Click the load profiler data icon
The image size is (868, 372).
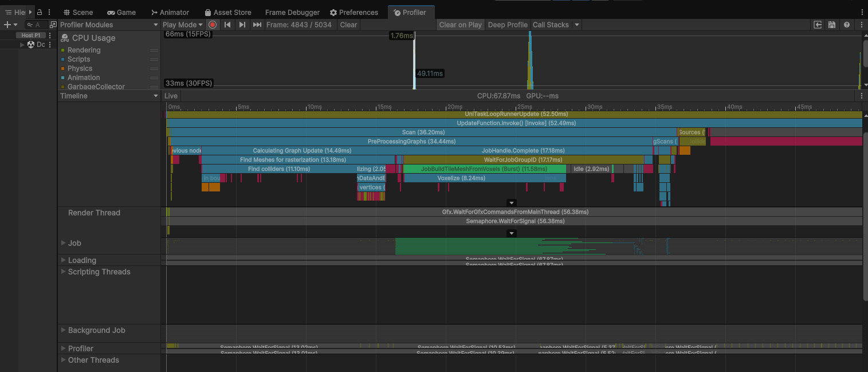point(818,25)
